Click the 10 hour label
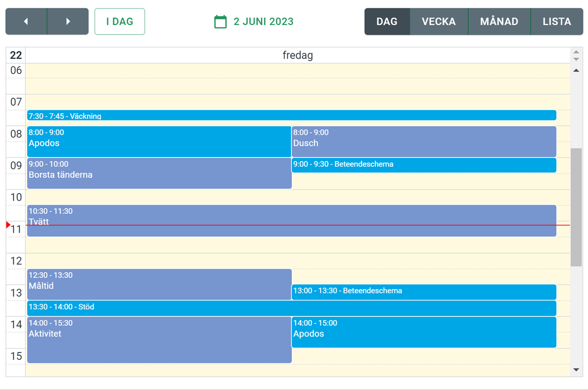This screenshot has width=588, height=390. pyautogui.click(x=16, y=197)
